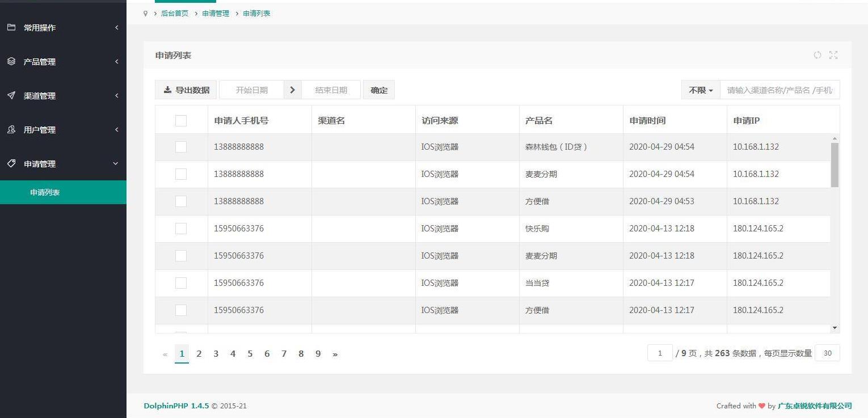The image size is (868, 418).
Task: Click the user icon beside 用户管理
Action: (11, 129)
